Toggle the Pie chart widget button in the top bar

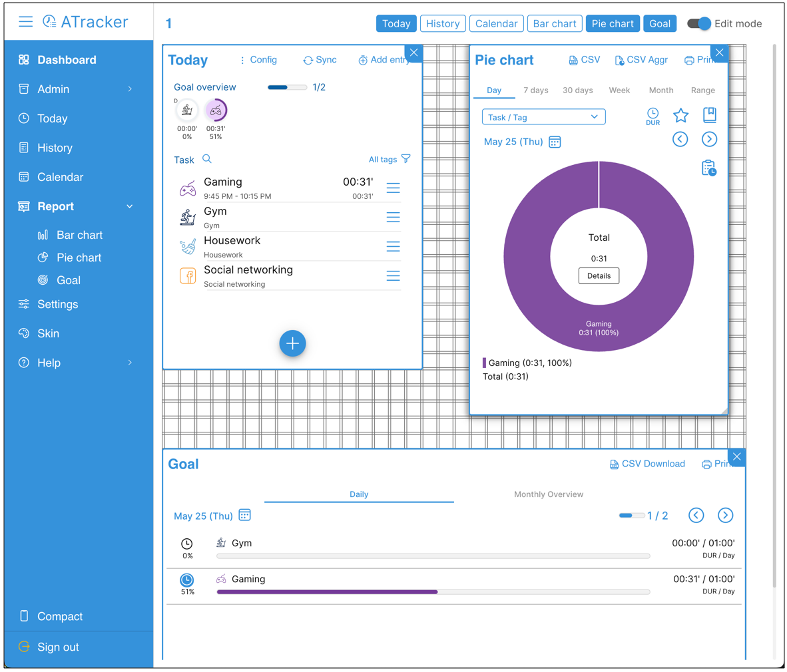tap(613, 23)
